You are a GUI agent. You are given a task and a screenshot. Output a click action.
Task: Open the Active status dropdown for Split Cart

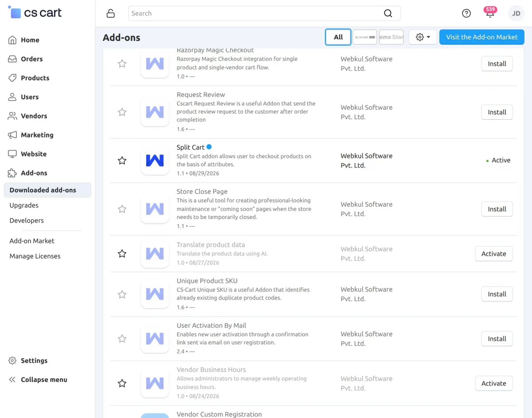[x=498, y=160]
